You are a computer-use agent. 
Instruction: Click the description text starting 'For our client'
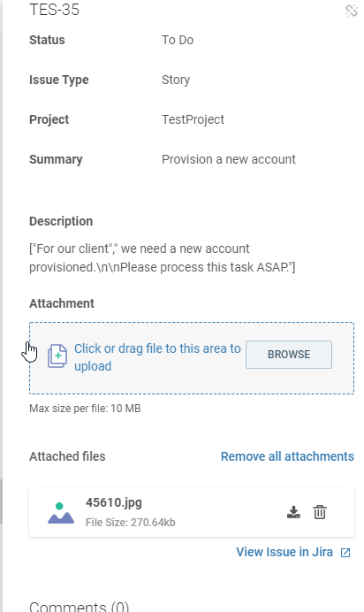(x=163, y=258)
